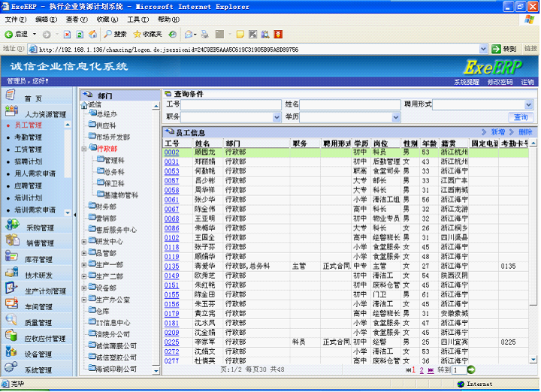Click the IE Refresh icon
Viewport: 541px width, 392px height.
80,34
